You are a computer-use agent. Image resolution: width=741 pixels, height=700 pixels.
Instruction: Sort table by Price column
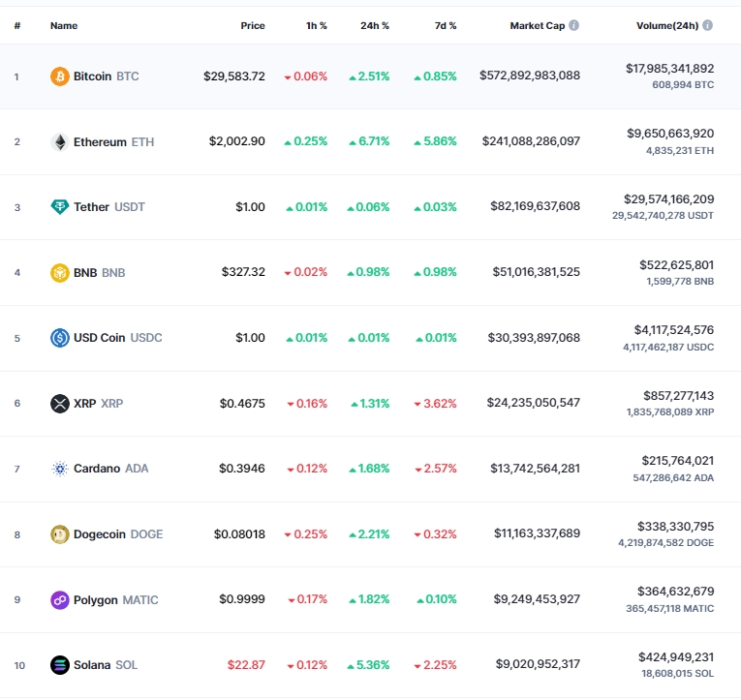pos(252,25)
